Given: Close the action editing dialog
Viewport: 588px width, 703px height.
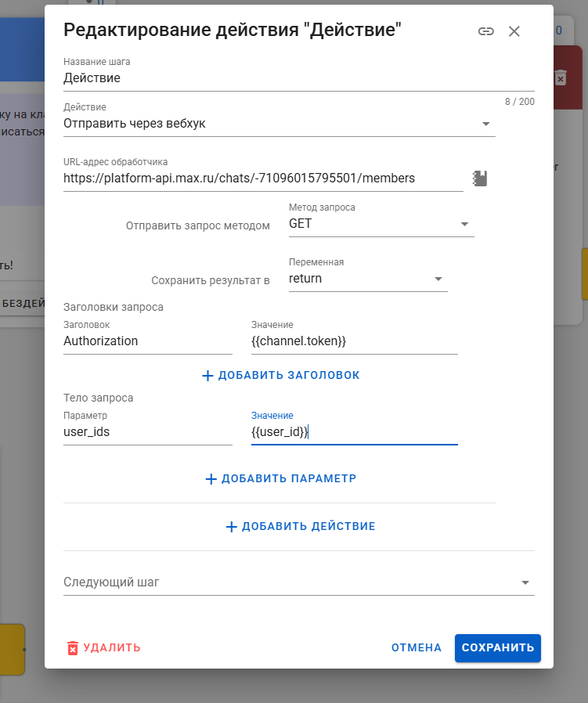Looking at the screenshot, I should tap(514, 31).
